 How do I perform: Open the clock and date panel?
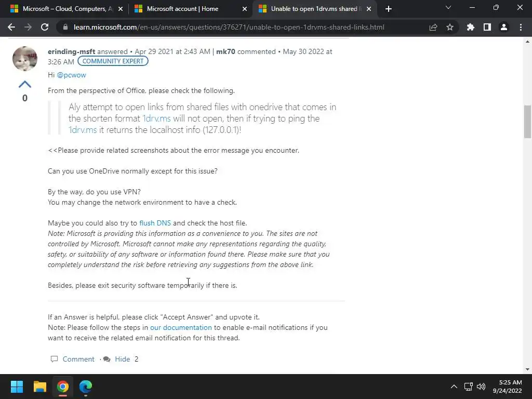[507, 387]
